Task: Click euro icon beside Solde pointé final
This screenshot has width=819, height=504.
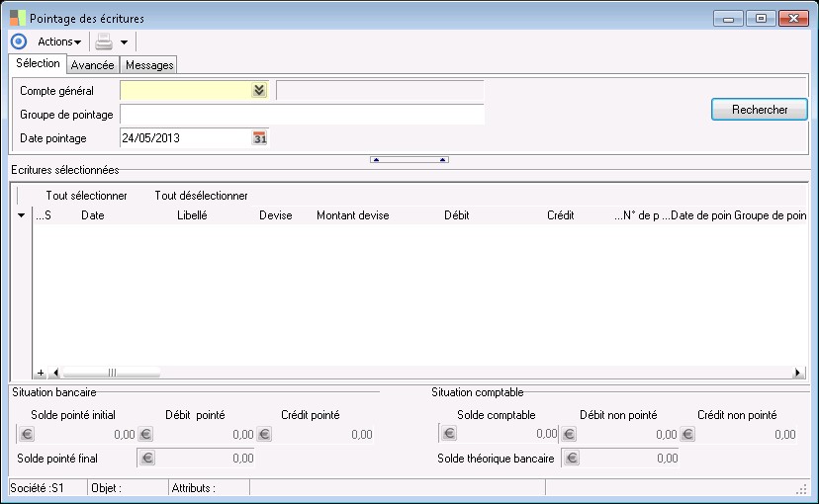Action: (146, 458)
